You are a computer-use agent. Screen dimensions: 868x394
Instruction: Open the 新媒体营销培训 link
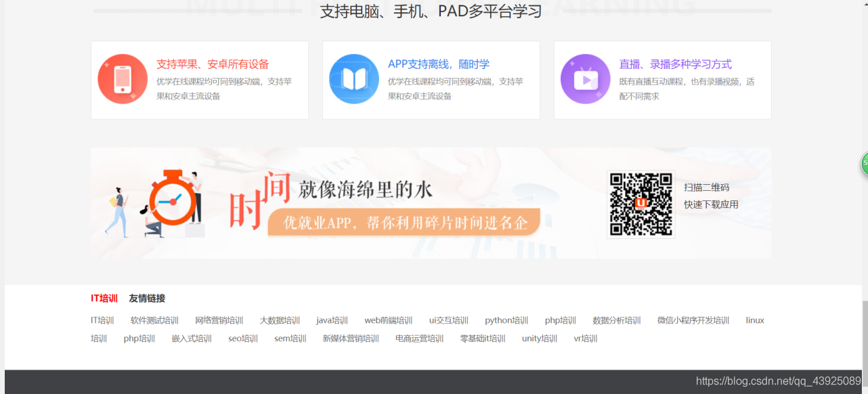(x=351, y=339)
